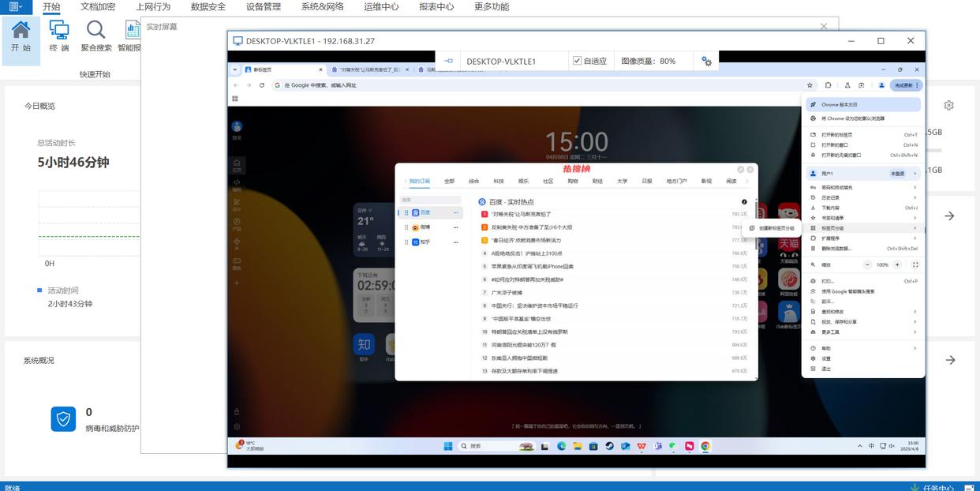Close the hot search popup
Screen dimensions: 980x491
coord(750,169)
